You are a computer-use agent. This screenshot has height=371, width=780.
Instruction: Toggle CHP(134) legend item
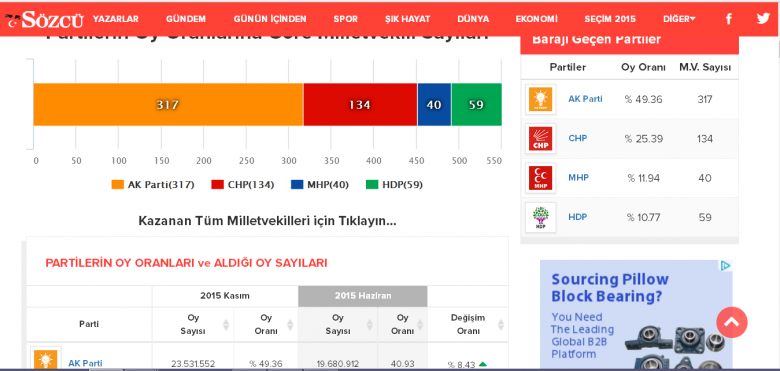click(243, 185)
